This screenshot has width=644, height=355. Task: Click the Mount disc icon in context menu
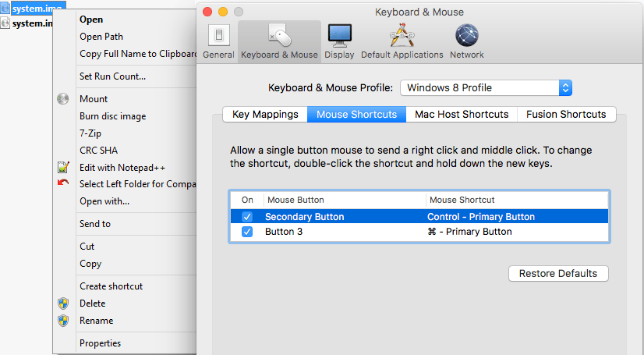point(63,99)
